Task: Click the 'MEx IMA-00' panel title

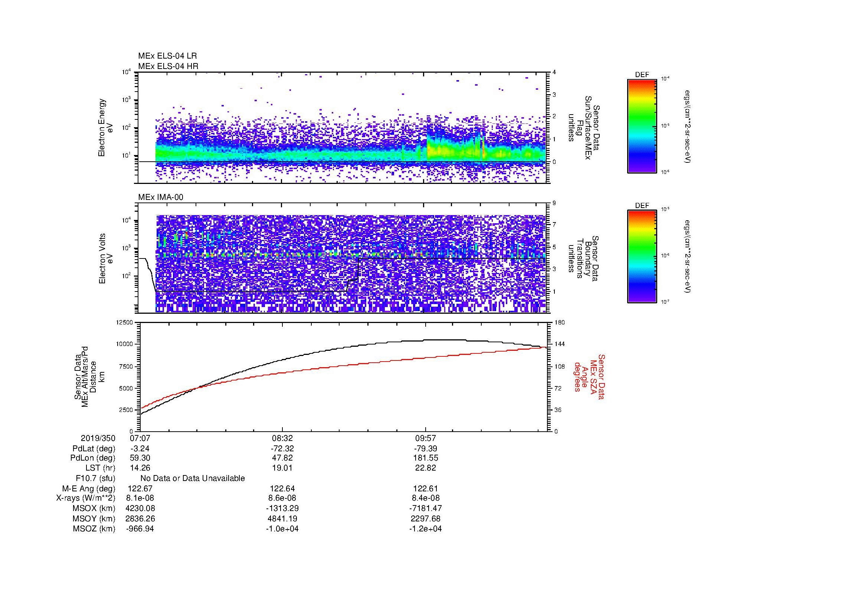Action: point(161,197)
